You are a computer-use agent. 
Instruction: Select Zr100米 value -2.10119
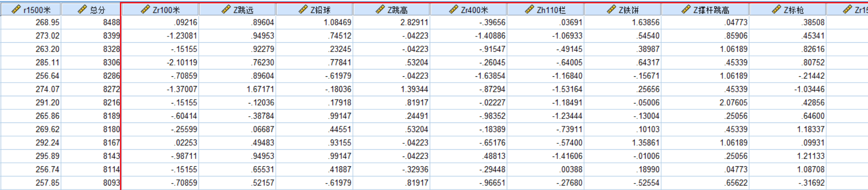(160, 63)
